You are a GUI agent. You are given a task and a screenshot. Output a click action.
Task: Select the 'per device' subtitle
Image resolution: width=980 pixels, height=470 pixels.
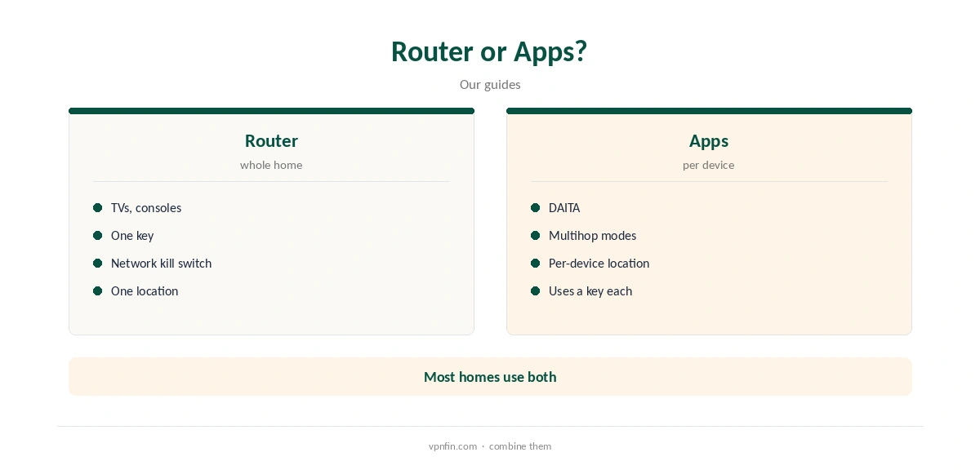[x=709, y=165]
